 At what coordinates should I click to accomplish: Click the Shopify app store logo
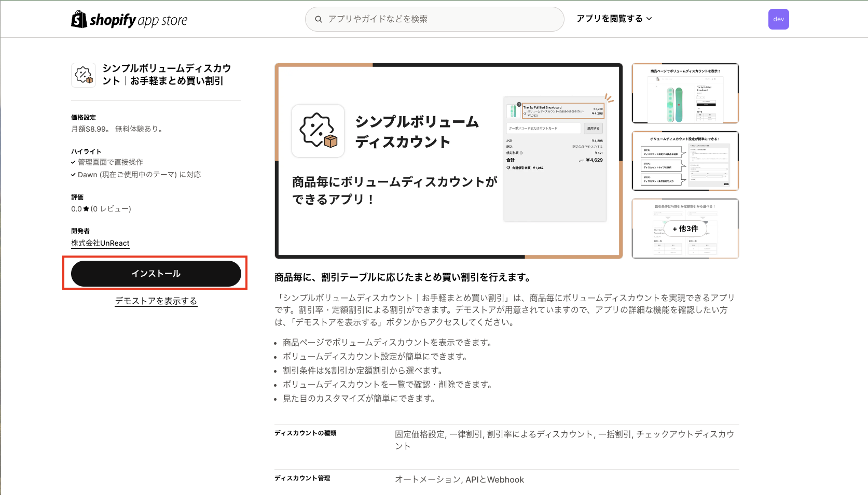coord(129,19)
